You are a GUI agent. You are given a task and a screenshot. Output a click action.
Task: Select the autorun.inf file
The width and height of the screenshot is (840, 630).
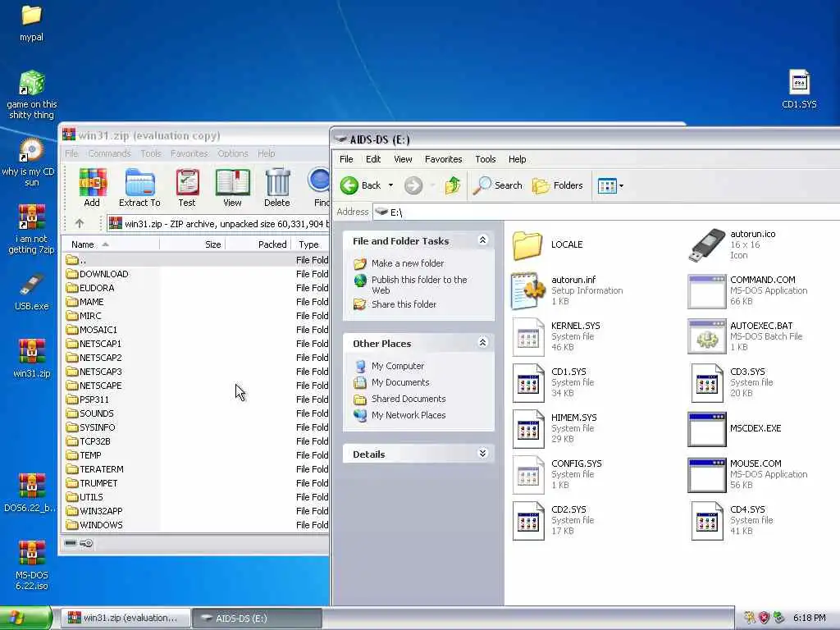[x=567, y=290]
